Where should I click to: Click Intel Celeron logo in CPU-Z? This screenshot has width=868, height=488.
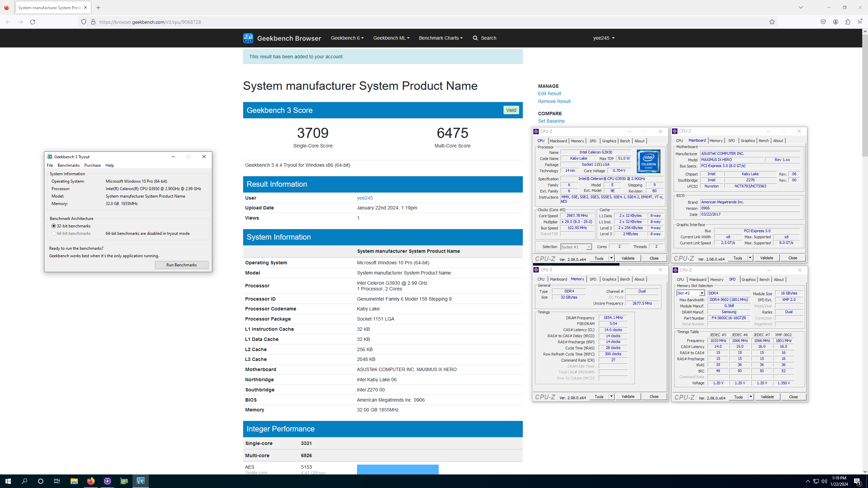point(649,161)
